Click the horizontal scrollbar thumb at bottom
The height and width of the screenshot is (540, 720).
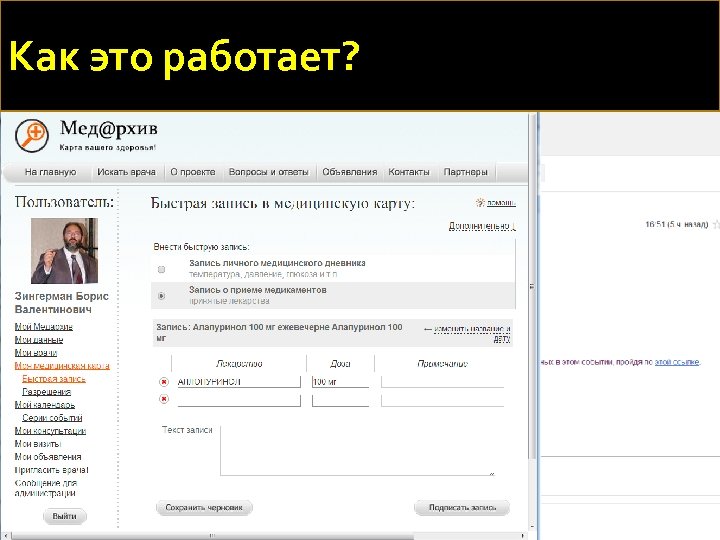pyautogui.click(x=212, y=536)
